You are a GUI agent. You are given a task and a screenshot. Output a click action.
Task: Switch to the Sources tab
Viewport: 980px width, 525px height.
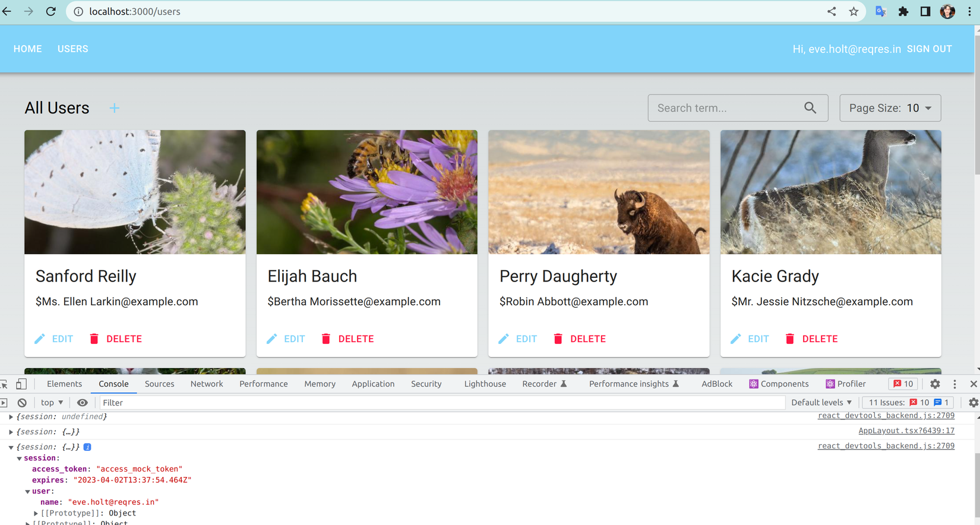coord(160,384)
